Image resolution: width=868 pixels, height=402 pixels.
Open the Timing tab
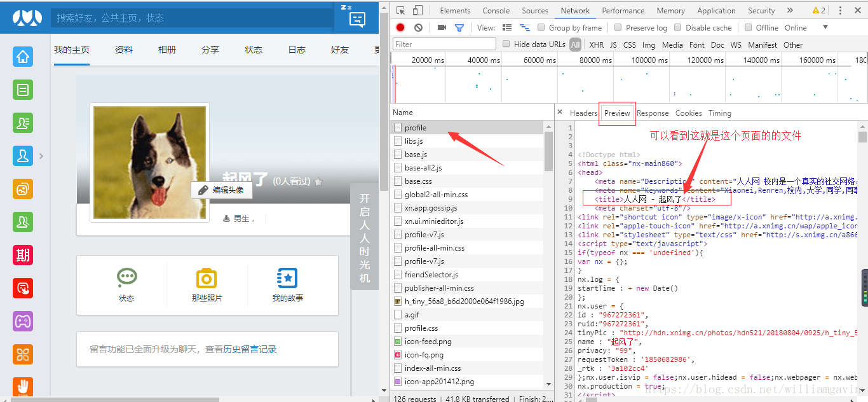(720, 113)
